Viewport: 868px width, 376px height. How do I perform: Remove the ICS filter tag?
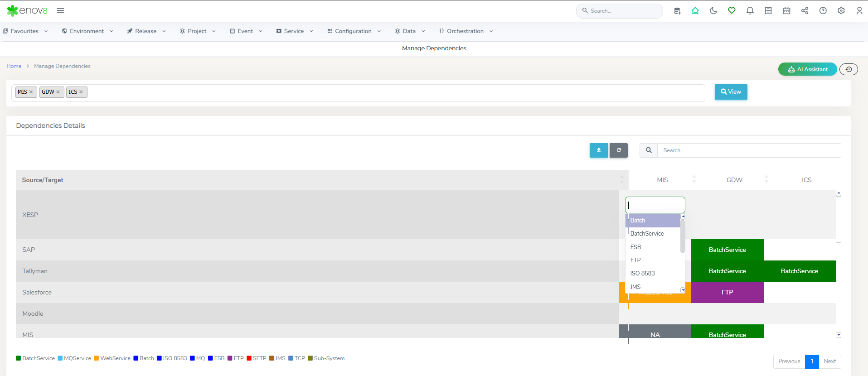point(81,92)
